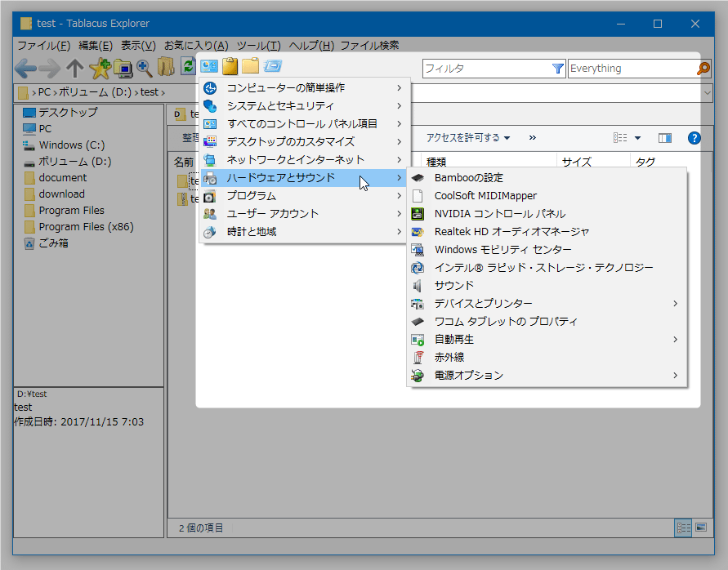Image resolution: width=728 pixels, height=570 pixels.
Task: Select the download folder in the tree
Action: 54,194
